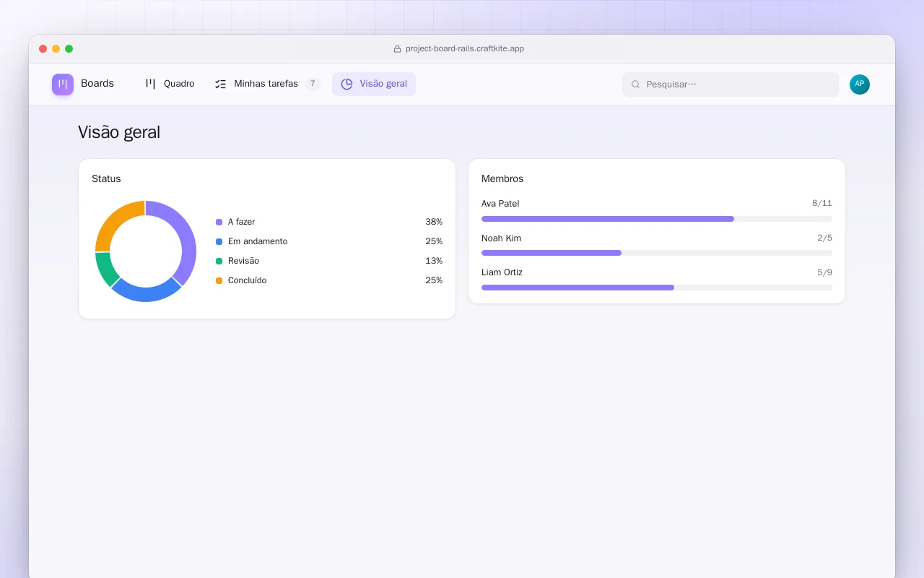Click the A fazer legend label
This screenshot has width=924, height=578.
[242, 222]
